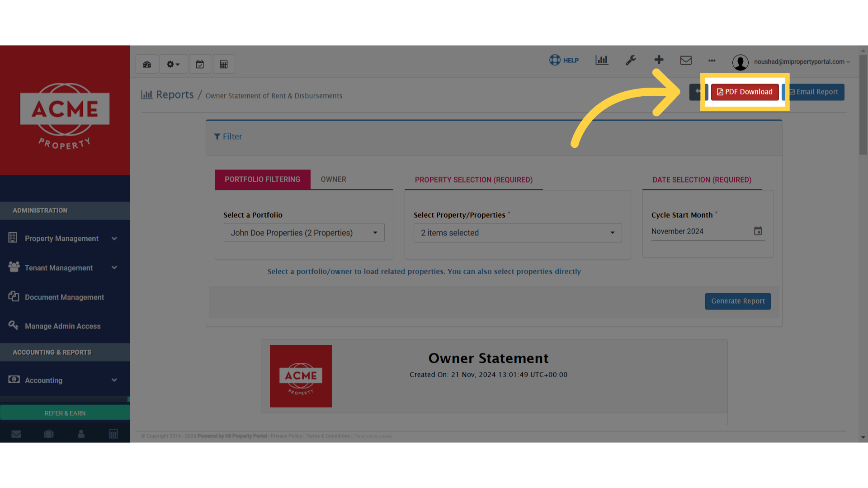The image size is (868, 488).
Task: Open the calendar check icon
Action: [x=200, y=64]
